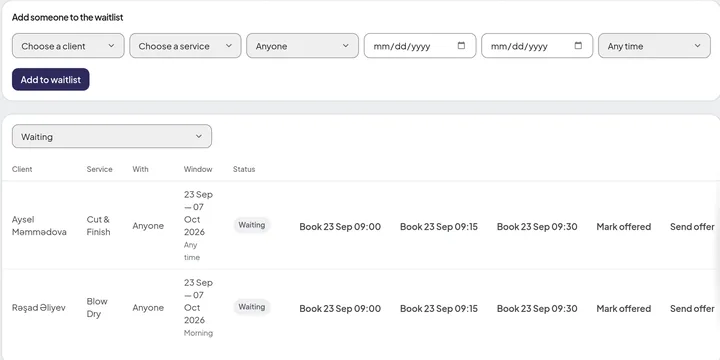Send offer to Rəşad Əliyev

[692, 309]
